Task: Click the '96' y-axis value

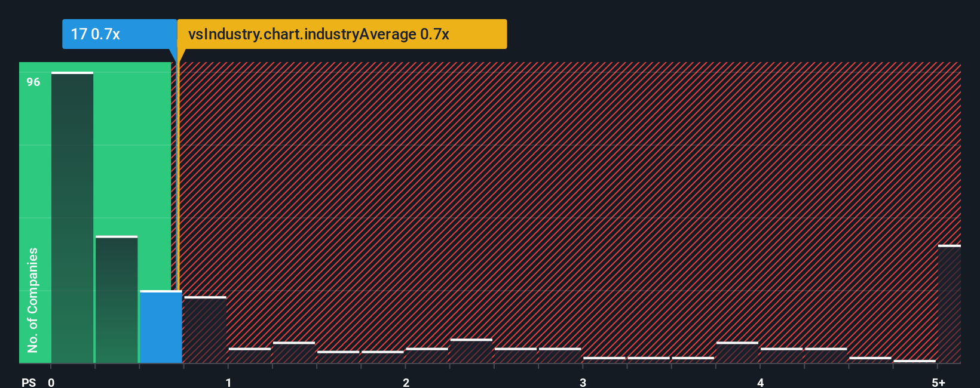Action: 33,82
